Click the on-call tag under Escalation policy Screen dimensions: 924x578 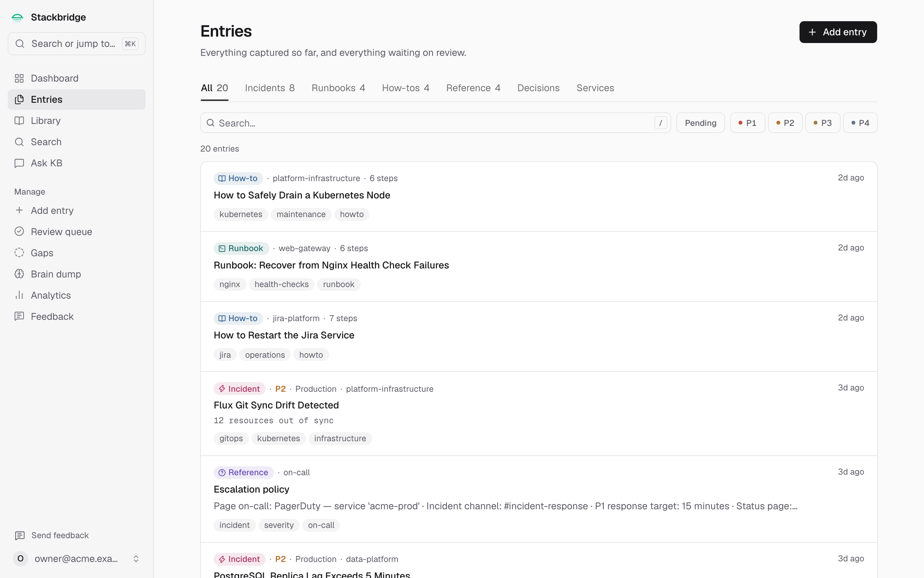[321, 525]
